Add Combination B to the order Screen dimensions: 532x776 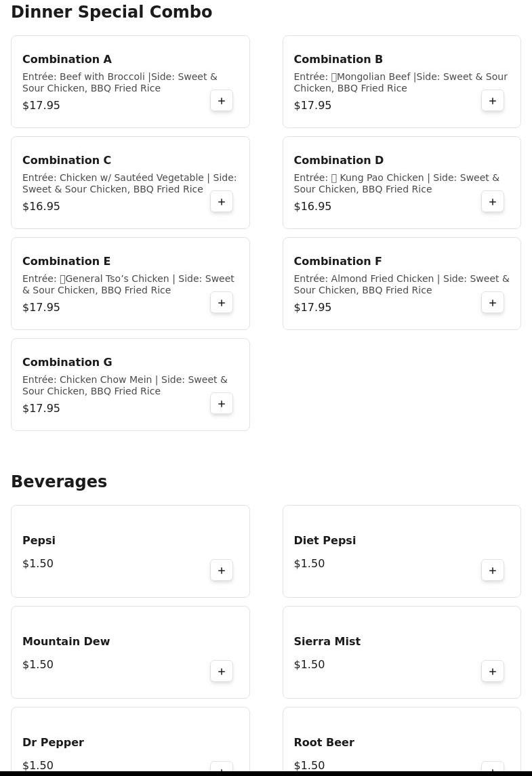(x=493, y=101)
